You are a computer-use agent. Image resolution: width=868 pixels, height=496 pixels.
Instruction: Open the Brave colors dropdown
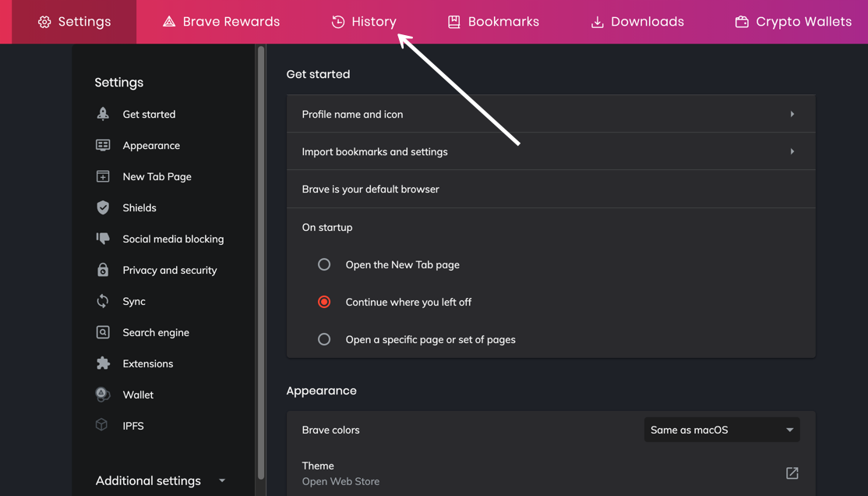[721, 429]
